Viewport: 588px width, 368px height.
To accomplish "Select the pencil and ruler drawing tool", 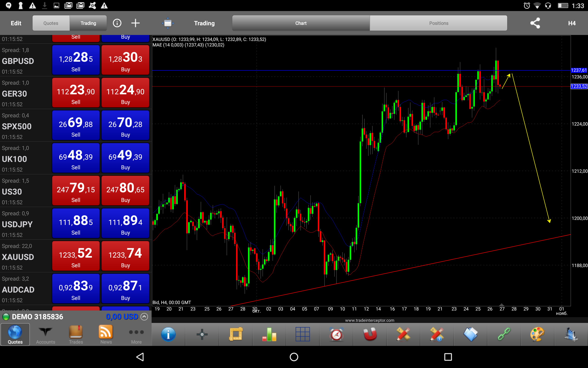I will tap(403, 334).
